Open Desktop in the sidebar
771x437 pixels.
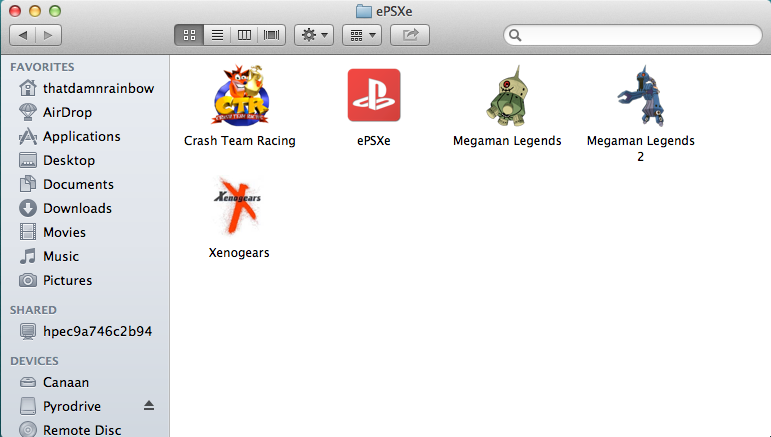pos(86,161)
